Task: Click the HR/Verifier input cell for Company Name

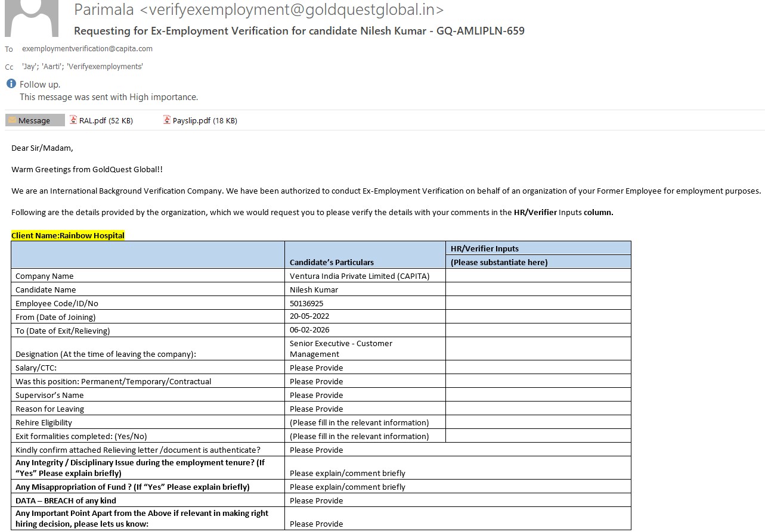Action: (x=538, y=276)
